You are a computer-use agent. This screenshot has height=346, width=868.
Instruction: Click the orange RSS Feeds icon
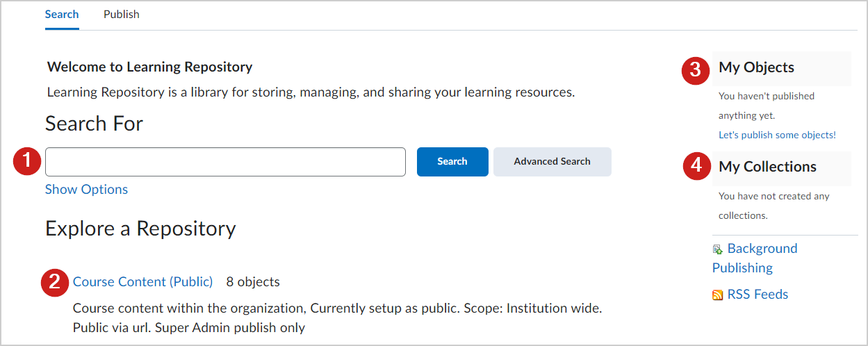[718, 295]
